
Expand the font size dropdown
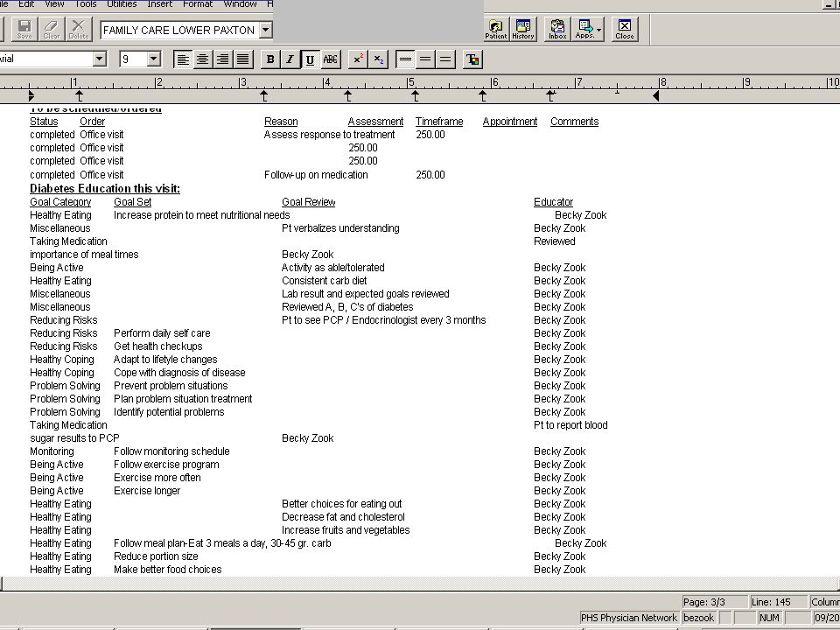(153, 59)
